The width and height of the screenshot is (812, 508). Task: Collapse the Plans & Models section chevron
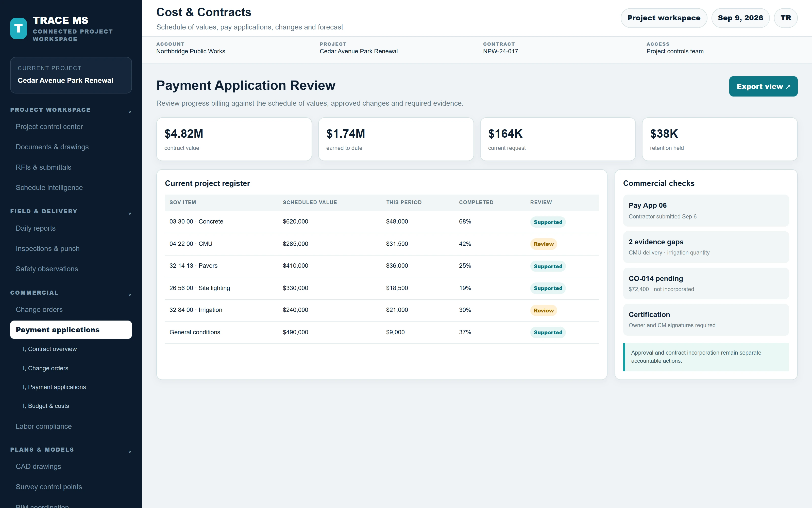click(x=129, y=452)
